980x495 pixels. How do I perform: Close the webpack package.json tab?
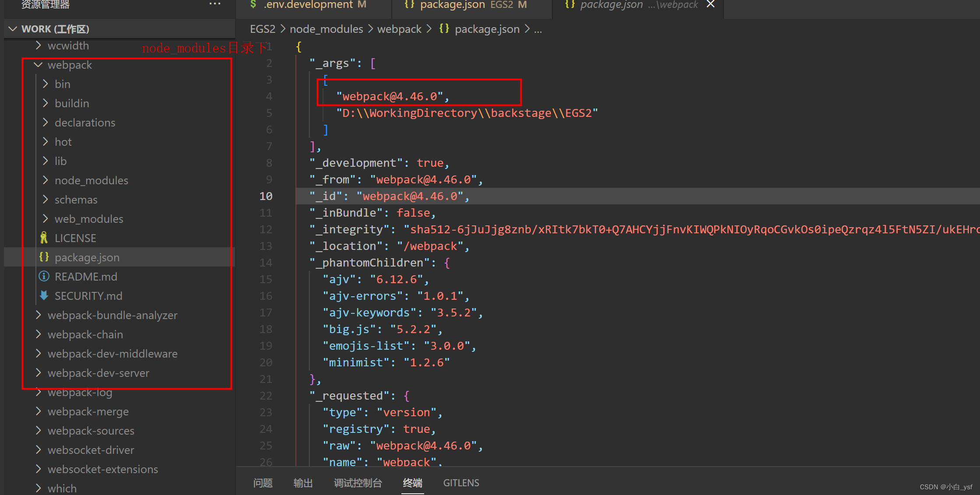[710, 4]
